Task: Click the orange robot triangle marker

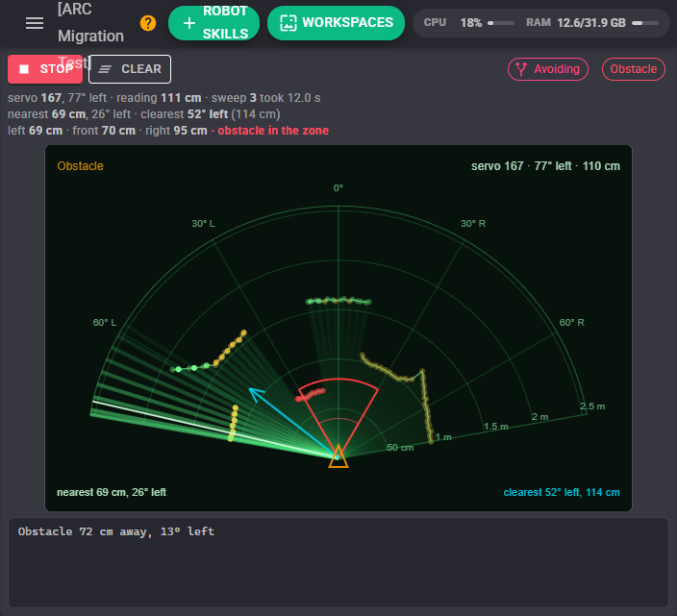Action: (x=338, y=456)
